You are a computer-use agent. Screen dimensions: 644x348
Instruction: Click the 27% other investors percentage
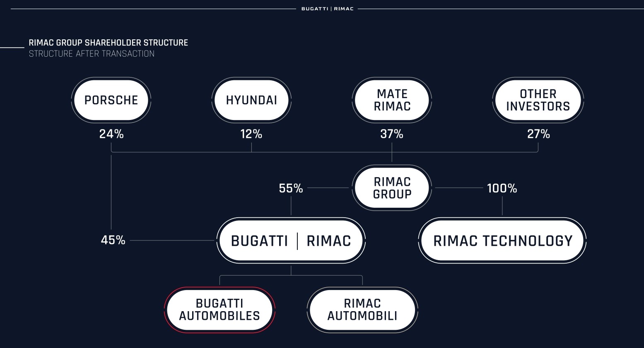coord(538,134)
